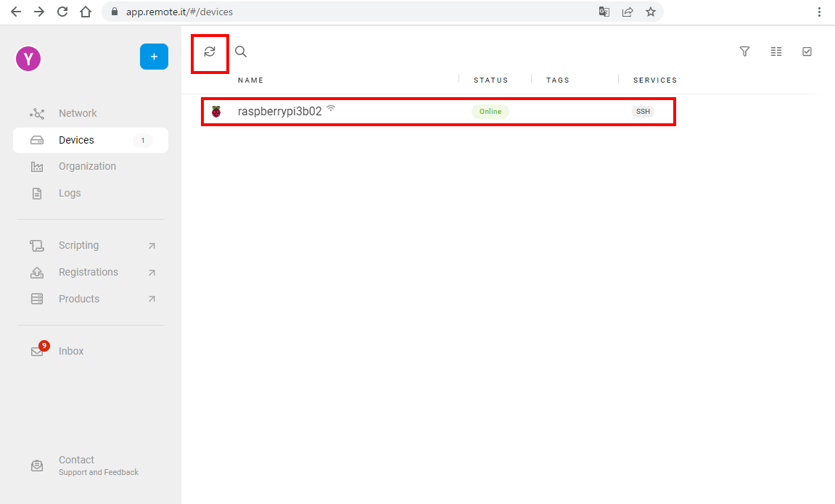The width and height of the screenshot is (835, 504).
Task: Open the device filter funnel icon
Action: pos(744,51)
